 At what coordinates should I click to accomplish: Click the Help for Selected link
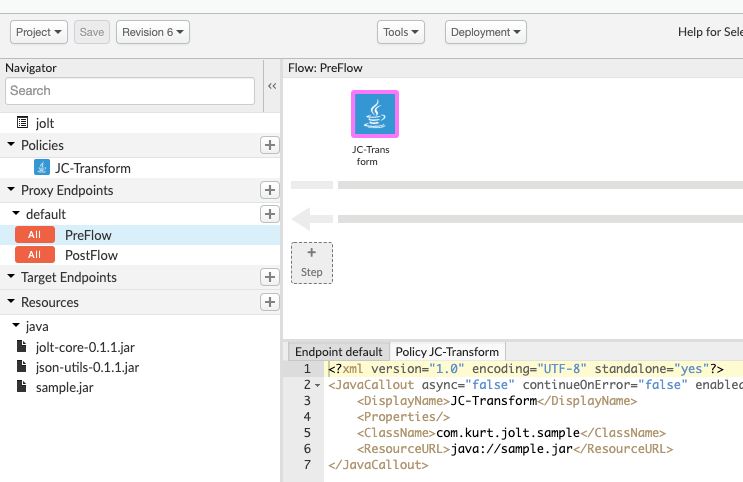pos(710,32)
